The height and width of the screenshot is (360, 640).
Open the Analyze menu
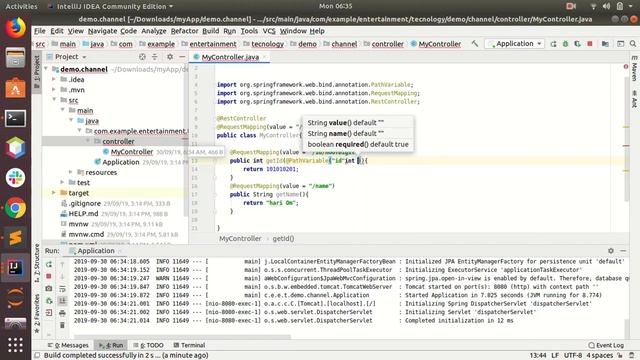[x=153, y=31]
